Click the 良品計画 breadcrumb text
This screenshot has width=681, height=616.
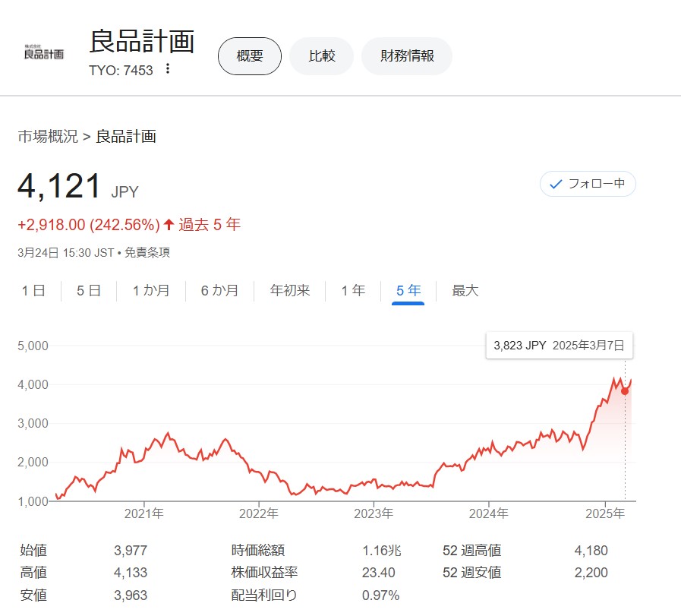(126, 137)
